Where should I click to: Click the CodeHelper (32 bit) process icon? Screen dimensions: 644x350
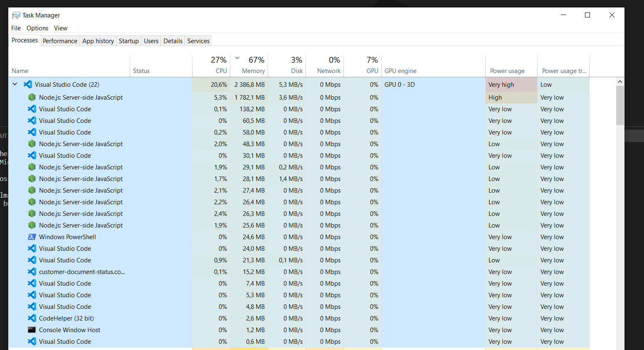(x=32, y=318)
